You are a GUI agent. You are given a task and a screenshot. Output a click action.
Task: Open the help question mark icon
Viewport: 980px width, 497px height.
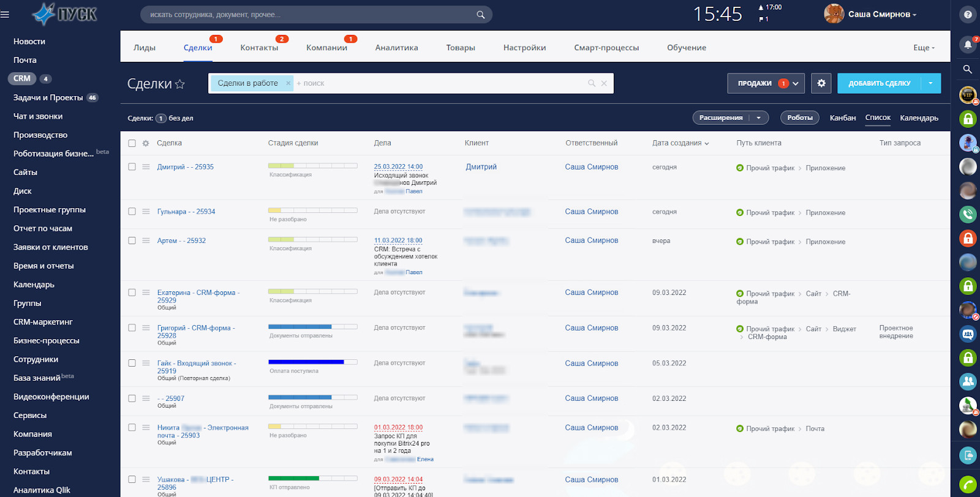(x=968, y=15)
